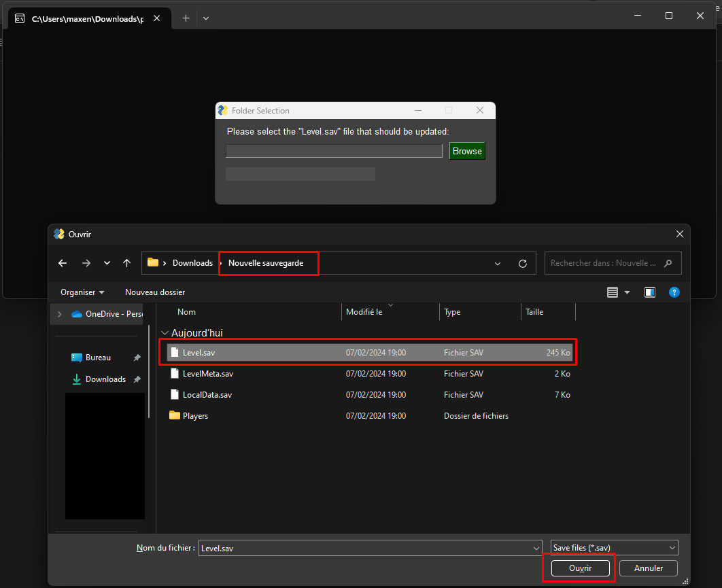Viewport: 722px width, 588px height.
Task: Click the help question mark icon
Action: tap(674, 292)
